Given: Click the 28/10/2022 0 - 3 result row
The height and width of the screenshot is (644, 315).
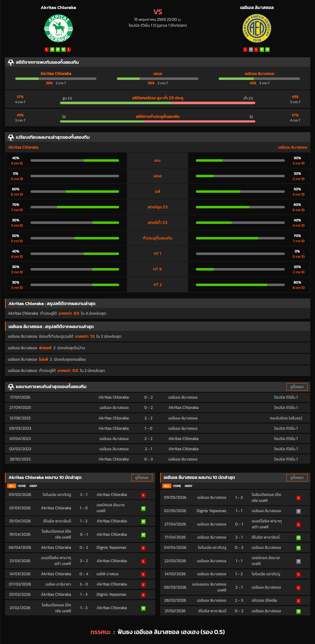Looking at the screenshot, I should [158, 459].
